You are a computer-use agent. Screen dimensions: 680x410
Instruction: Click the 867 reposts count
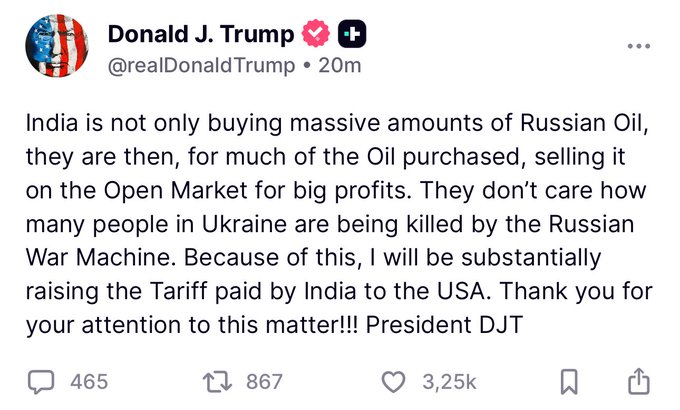coord(264,381)
